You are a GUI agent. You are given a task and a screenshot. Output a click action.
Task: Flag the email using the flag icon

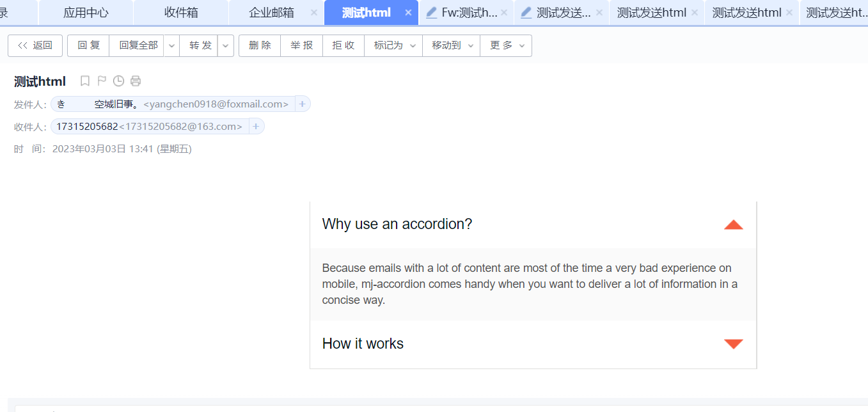[x=102, y=81]
